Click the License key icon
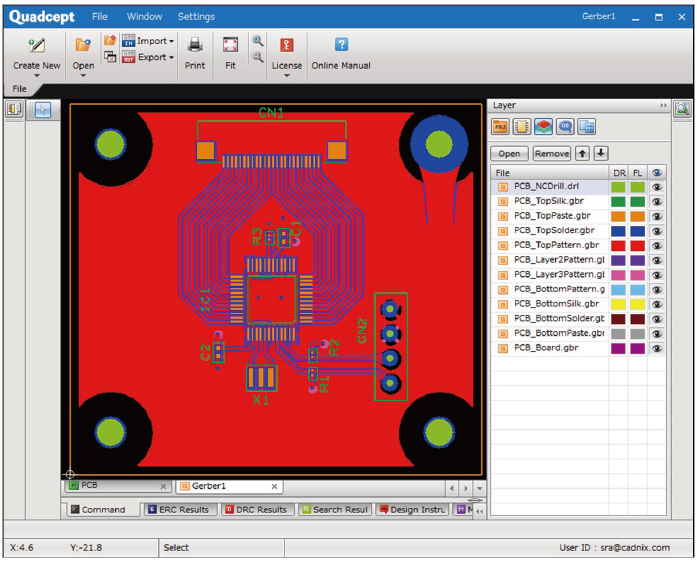This screenshot has height=562, width=697. 287,45
